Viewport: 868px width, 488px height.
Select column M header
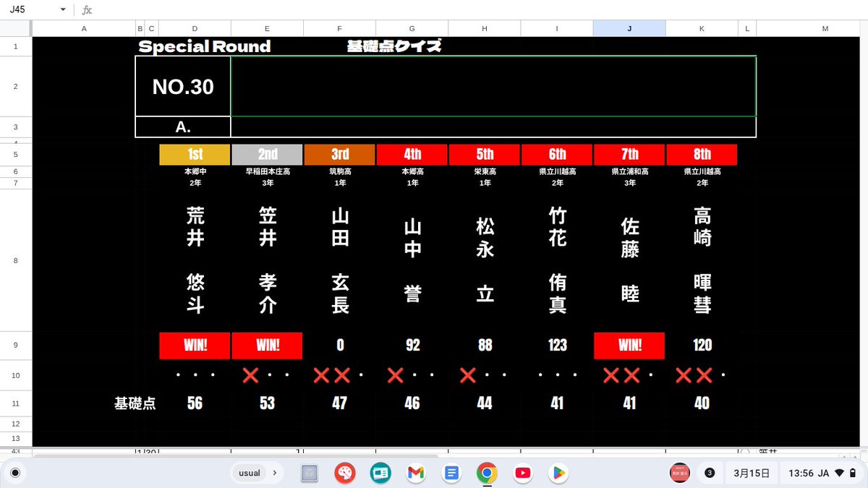point(825,28)
